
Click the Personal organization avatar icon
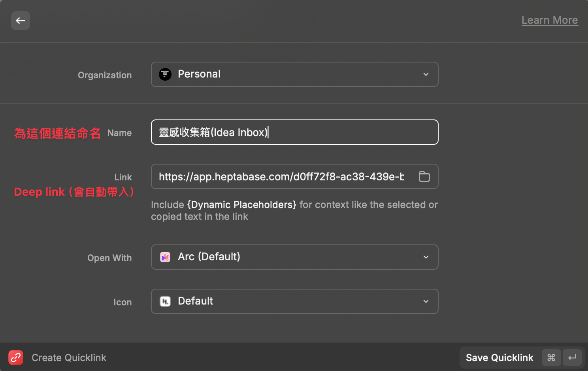(x=165, y=74)
